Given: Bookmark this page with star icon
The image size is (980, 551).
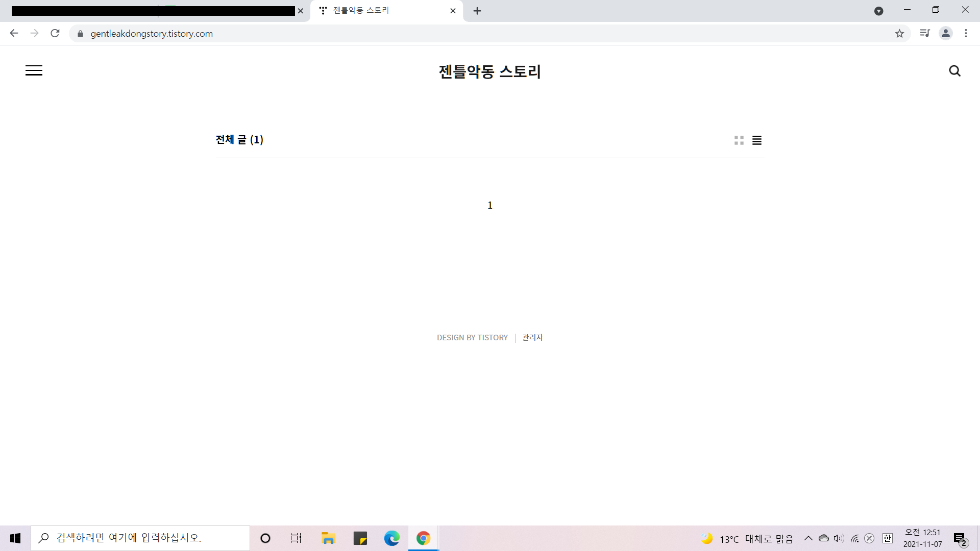Looking at the screenshot, I should tap(899, 34).
